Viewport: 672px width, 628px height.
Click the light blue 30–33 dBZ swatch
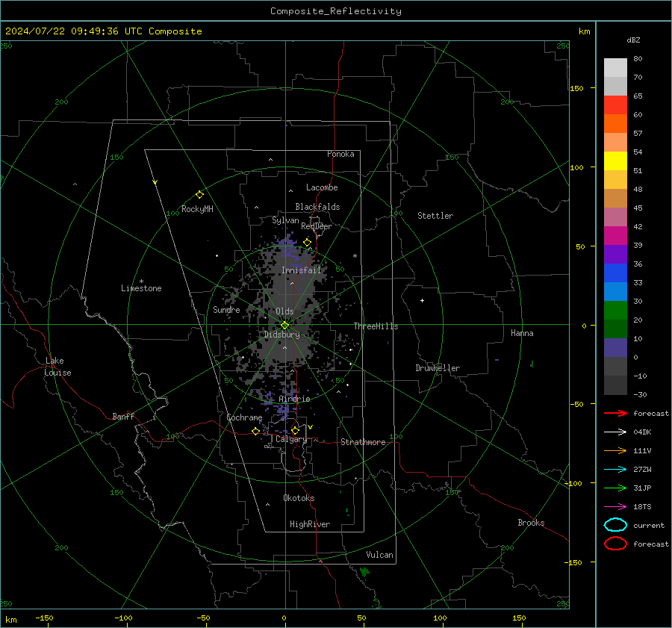[x=615, y=292]
